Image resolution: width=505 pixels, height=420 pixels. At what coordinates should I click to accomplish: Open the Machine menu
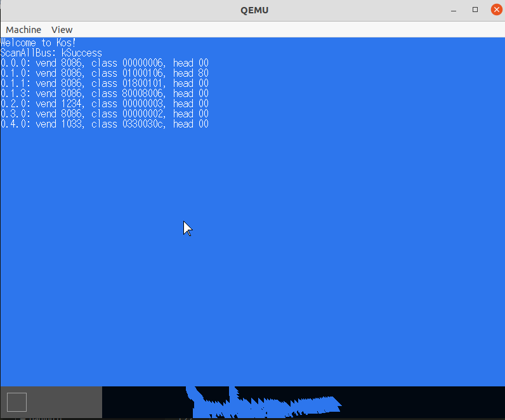(x=23, y=30)
